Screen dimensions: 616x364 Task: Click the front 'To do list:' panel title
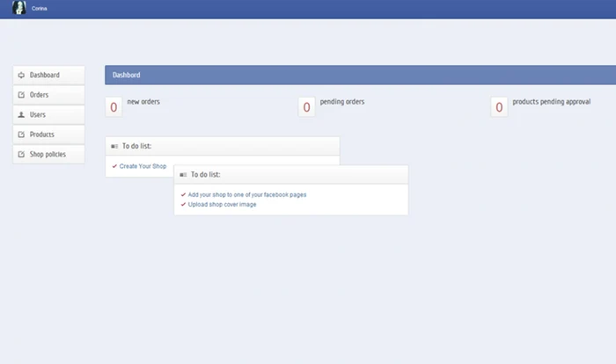205,175
